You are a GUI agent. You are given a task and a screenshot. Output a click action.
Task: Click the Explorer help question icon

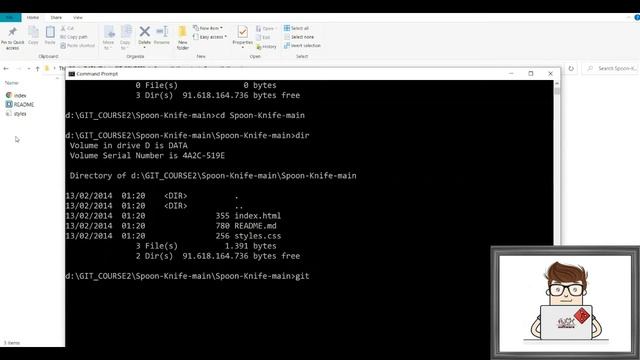(x=637, y=18)
